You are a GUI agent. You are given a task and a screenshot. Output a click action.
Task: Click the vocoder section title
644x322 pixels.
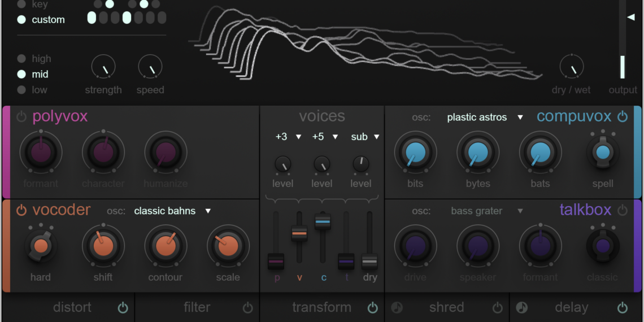click(x=61, y=210)
